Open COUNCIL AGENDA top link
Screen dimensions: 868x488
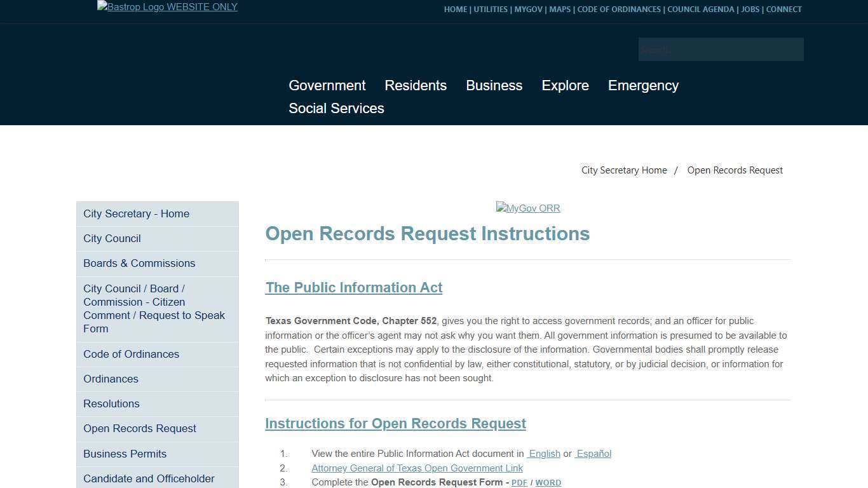tap(701, 10)
